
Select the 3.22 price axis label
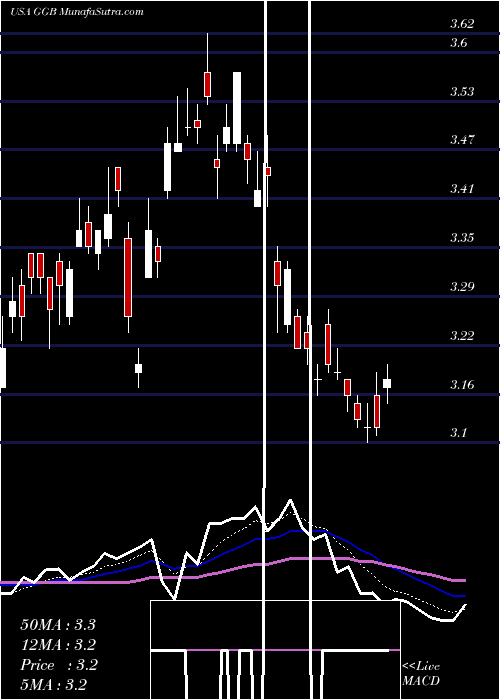[462, 336]
